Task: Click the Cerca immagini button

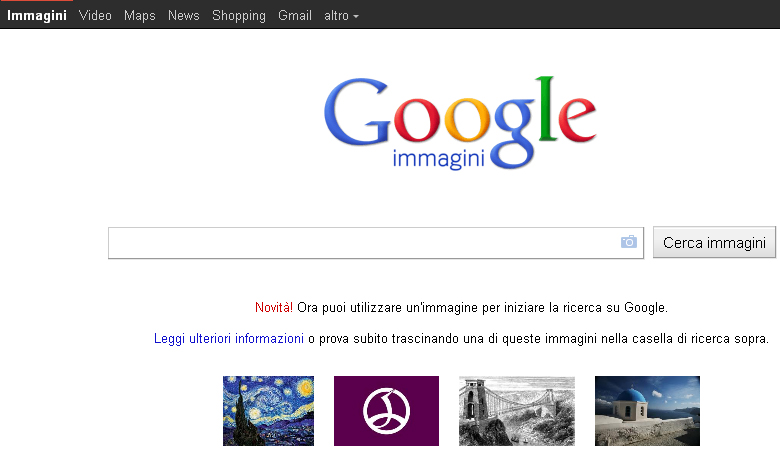Action: (714, 243)
